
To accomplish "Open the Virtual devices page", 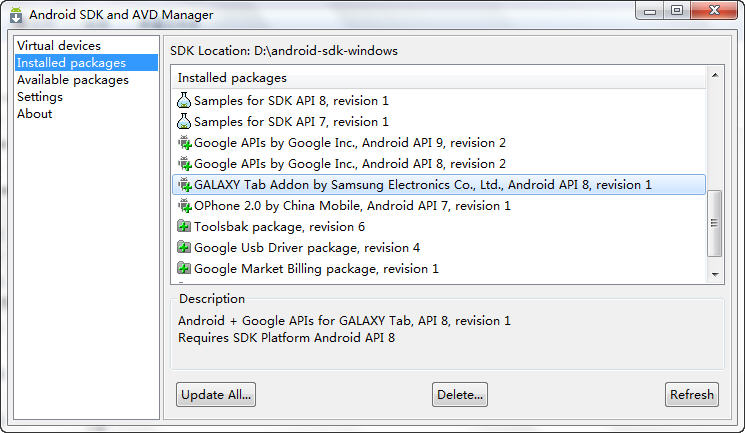I will (59, 46).
